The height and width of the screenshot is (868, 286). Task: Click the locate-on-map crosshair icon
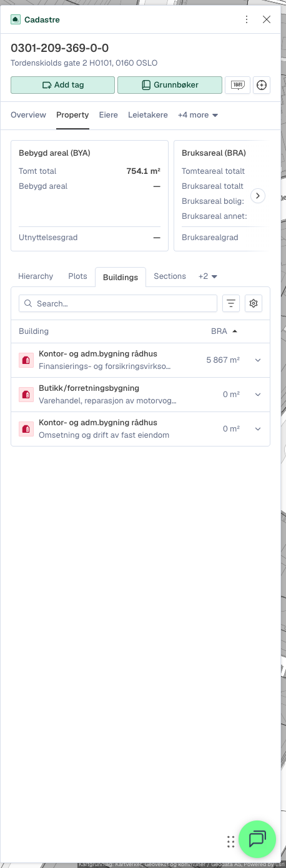pos(262,85)
